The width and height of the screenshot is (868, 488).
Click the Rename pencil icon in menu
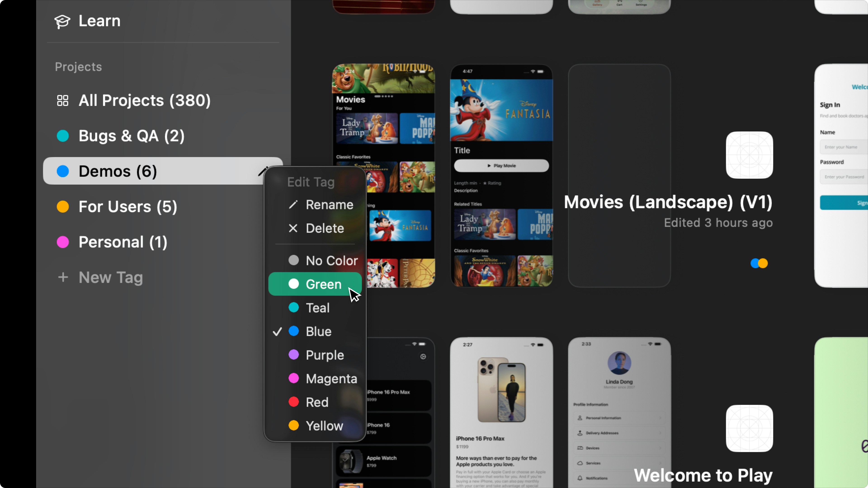(x=293, y=204)
